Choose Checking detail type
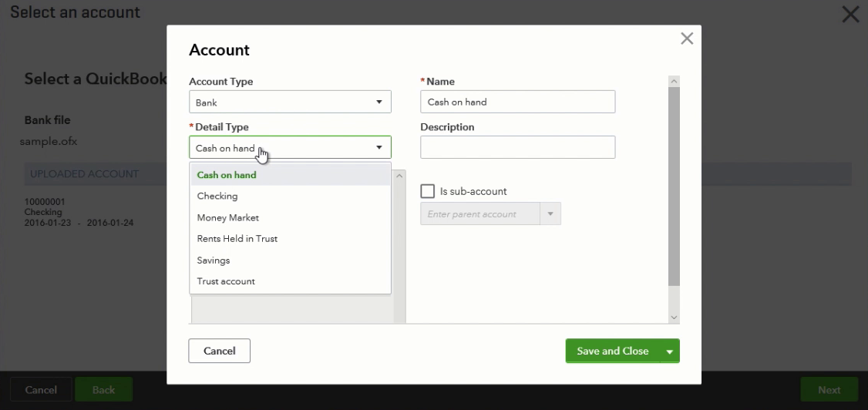Image resolution: width=868 pixels, height=410 pixels. pyautogui.click(x=290, y=197)
